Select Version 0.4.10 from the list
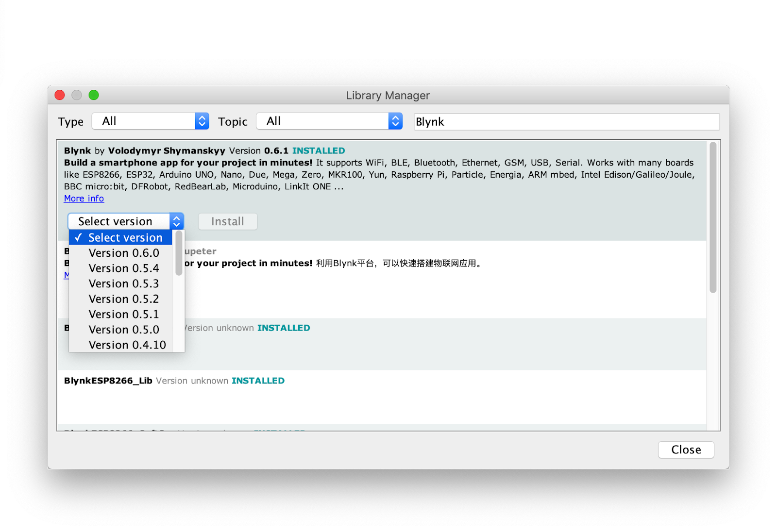 120,345
